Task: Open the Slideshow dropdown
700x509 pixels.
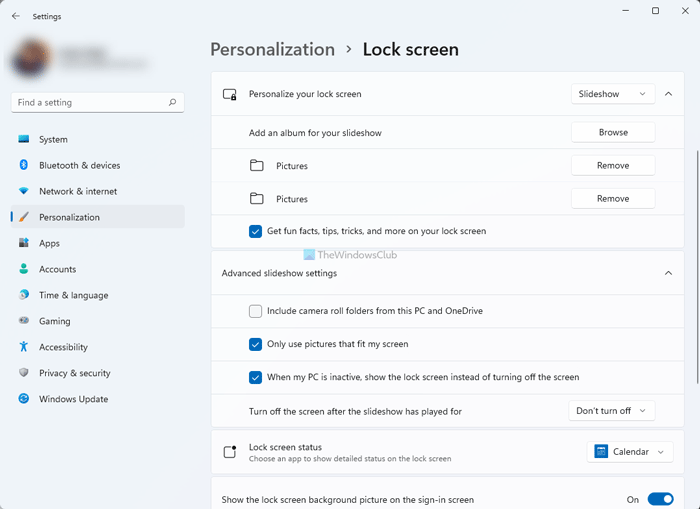Action: click(x=613, y=94)
